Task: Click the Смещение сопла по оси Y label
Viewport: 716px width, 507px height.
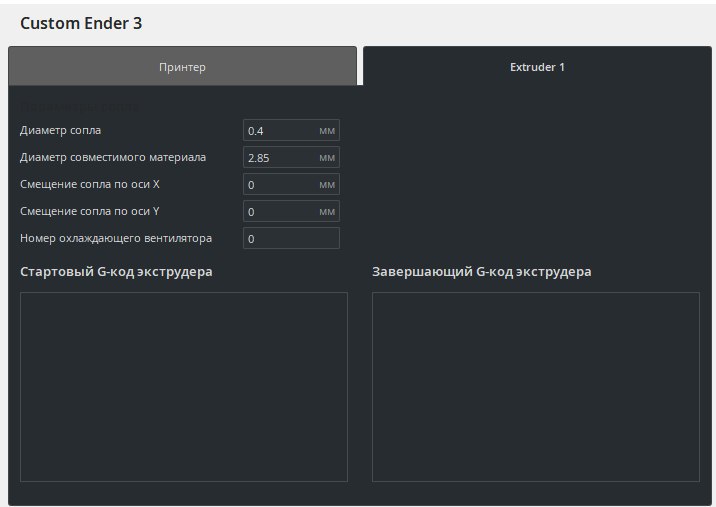Action: click(90, 211)
